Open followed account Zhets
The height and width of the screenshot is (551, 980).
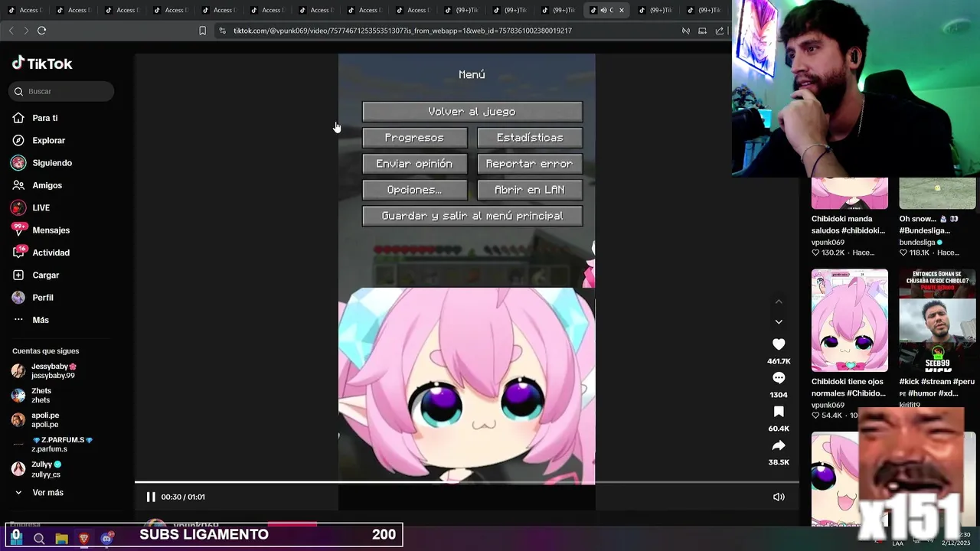coord(41,396)
